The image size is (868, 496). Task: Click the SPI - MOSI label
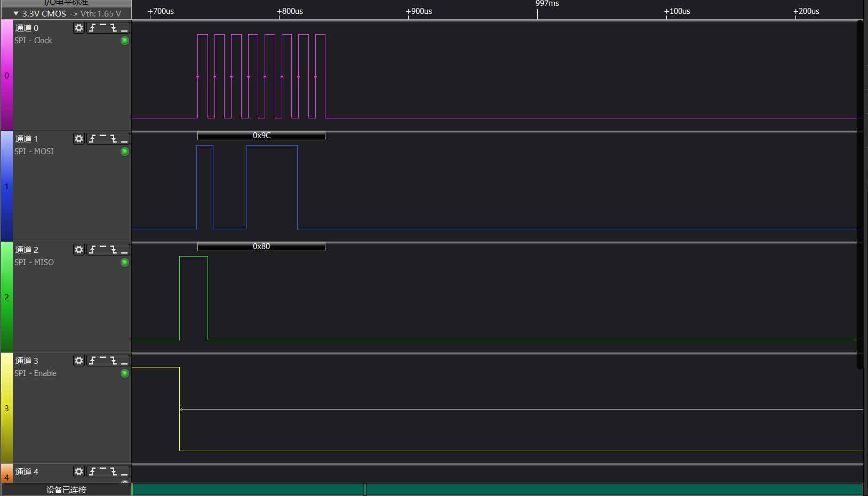(34, 151)
